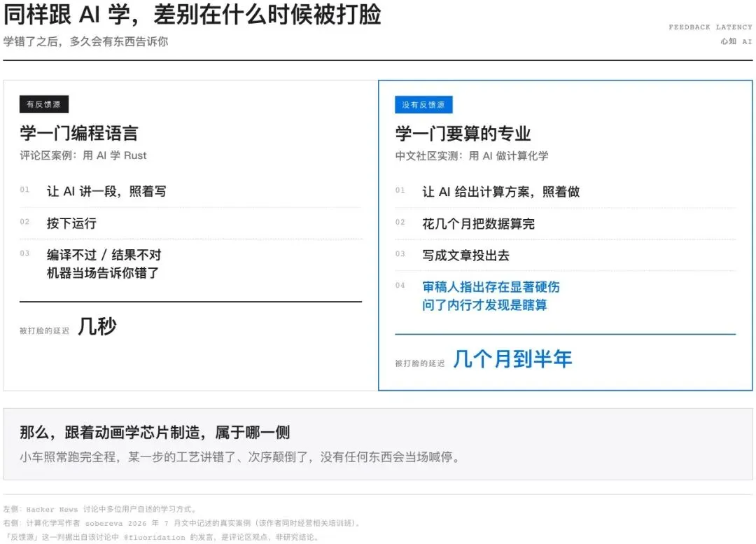
Task: Click step 花几个月把数据算完
Action: click(x=478, y=224)
